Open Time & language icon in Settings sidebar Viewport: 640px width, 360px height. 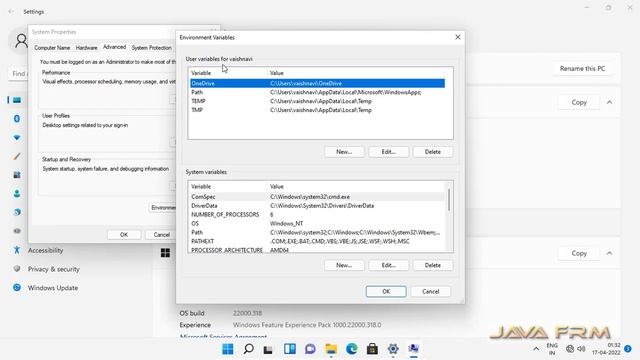pos(17,212)
